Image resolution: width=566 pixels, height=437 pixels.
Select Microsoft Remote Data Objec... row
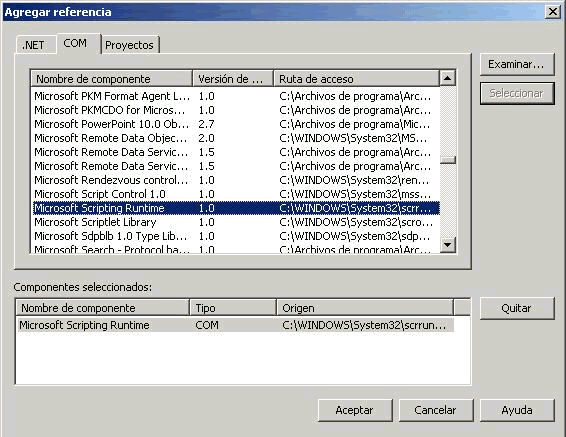point(236,138)
